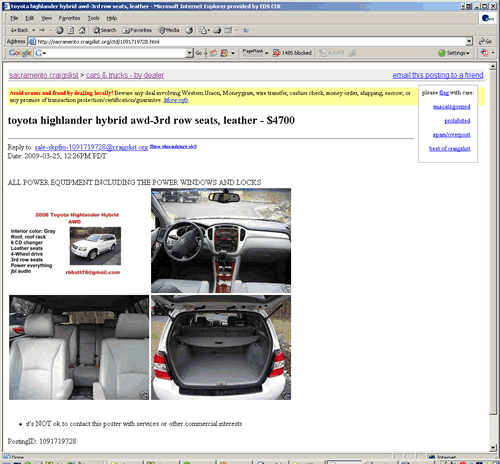Click the 'sacramento craigslist' breadcrumb link
The image size is (500, 464).
pyautogui.click(x=44, y=75)
